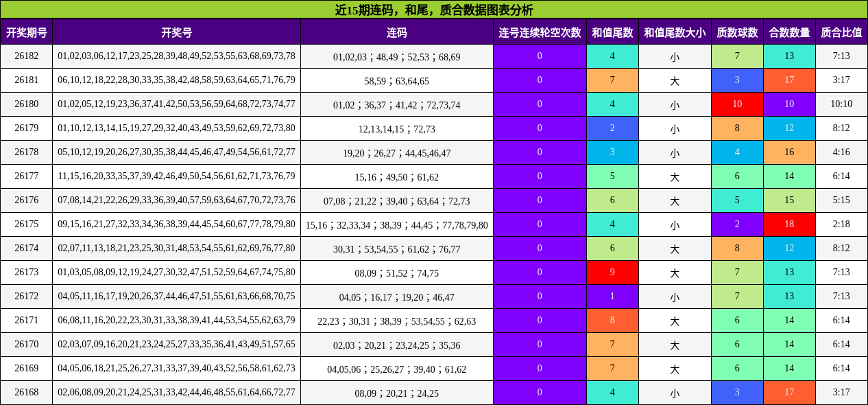Click ratio 4:16 in row 26178
Screen dimensions: 868x405
841,152
